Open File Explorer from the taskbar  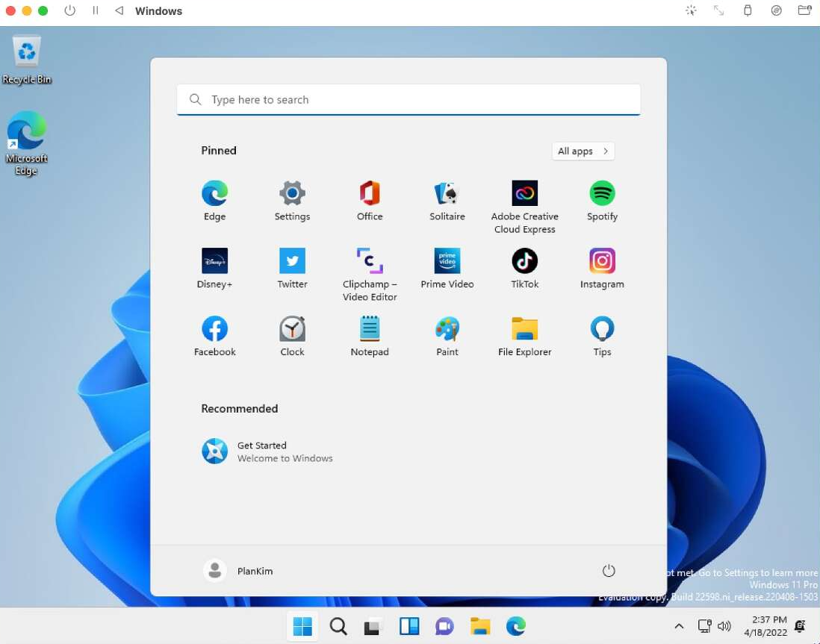[480, 625]
